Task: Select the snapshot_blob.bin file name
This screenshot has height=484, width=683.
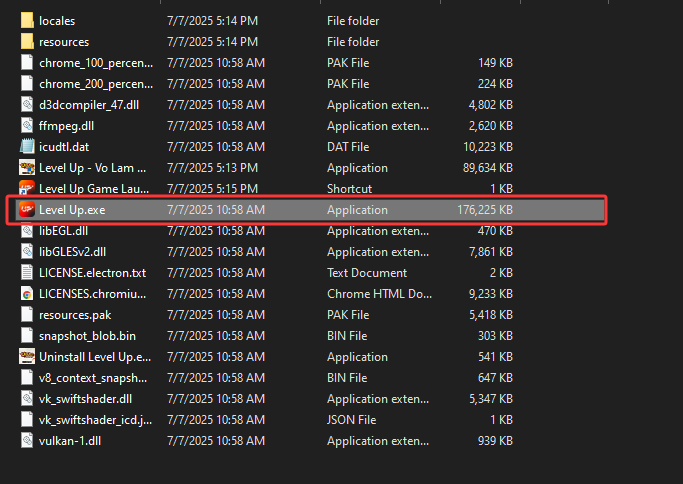Action: coord(87,336)
